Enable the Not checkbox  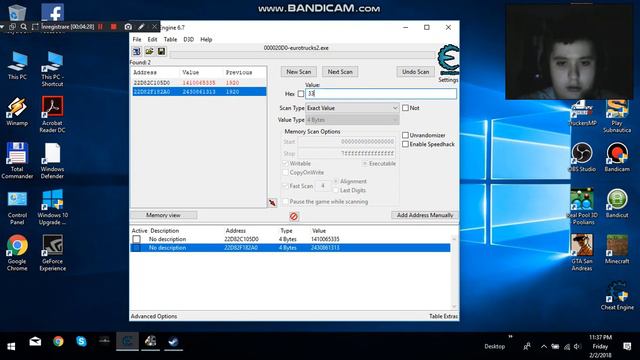405,108
